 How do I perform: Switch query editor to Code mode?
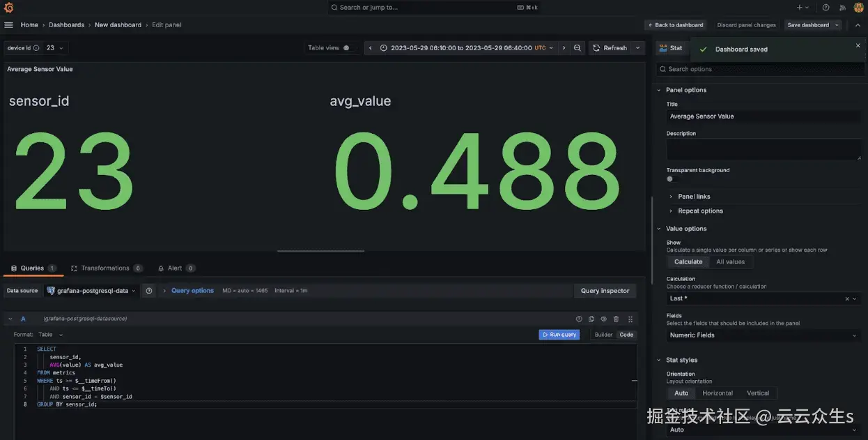tap(626, 335)
